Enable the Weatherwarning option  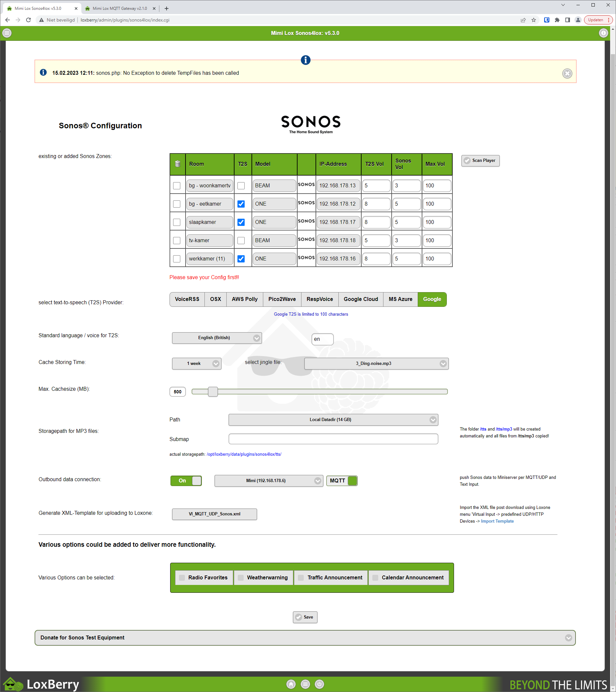click(x=263, y=577)
